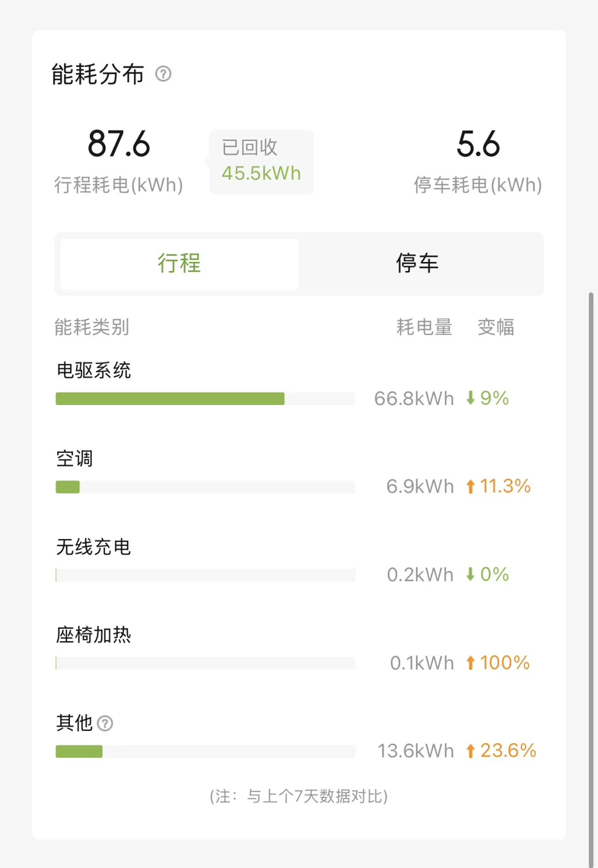Click the 空调 energy usage bar

(68, 487)
